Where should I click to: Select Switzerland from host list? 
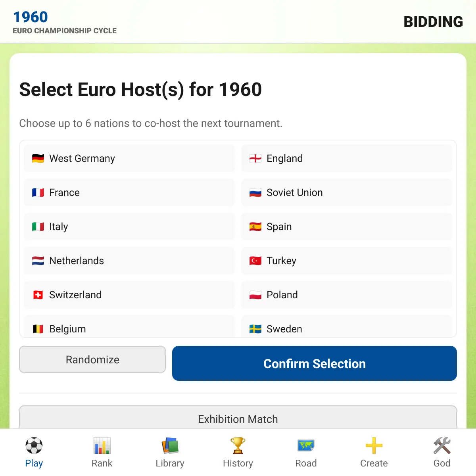129,295
